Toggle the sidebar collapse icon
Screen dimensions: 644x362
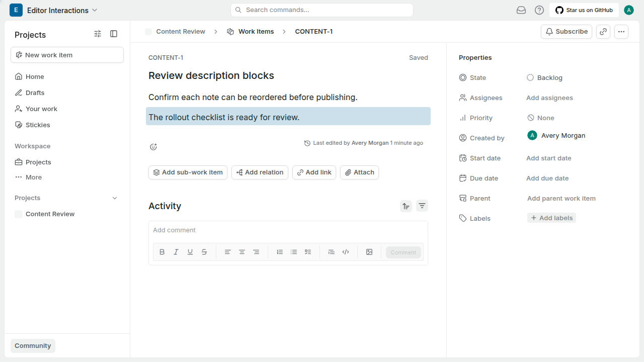(114, 34)
